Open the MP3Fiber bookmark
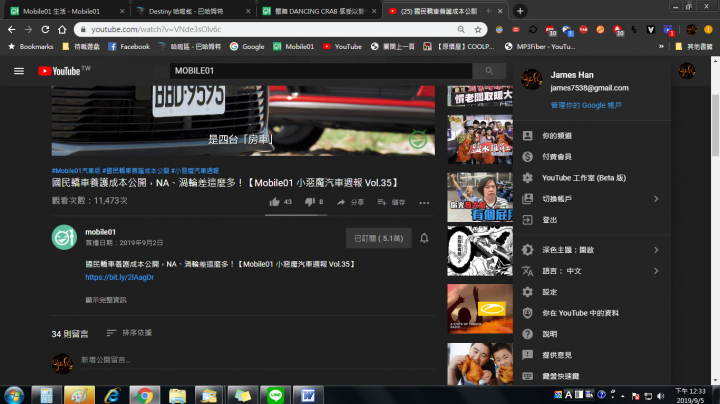This screenshot has height=404, width=720. coord(540,46)
